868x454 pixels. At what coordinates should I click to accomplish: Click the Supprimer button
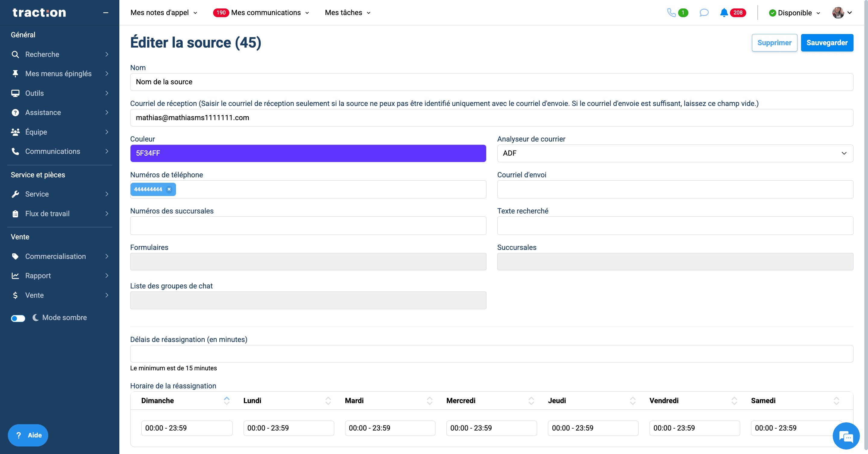pos(774,43)
